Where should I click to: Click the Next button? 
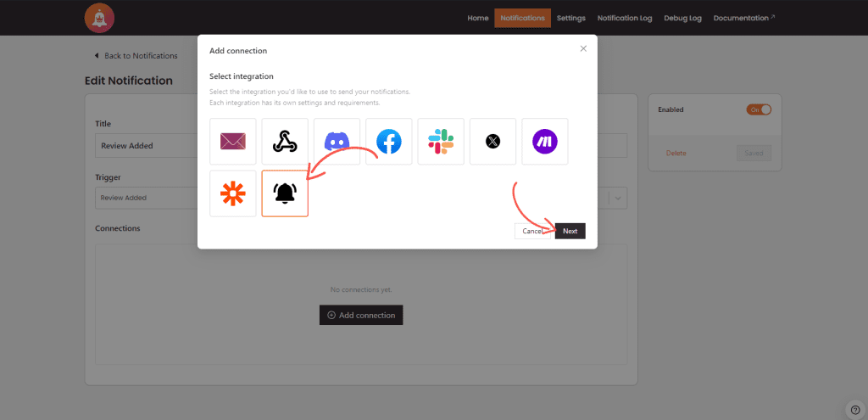[570, 231]
